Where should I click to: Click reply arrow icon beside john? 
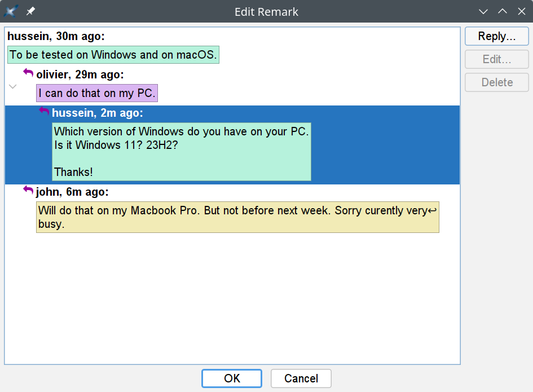click(x=28, y=191)
